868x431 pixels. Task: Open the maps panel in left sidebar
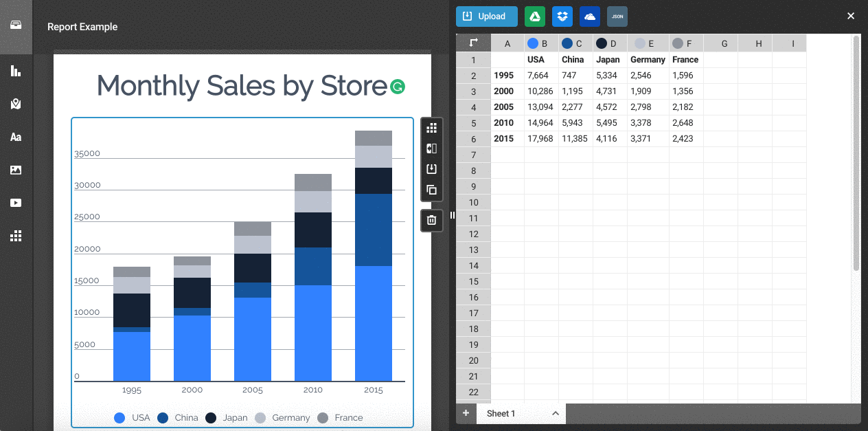[x=16, y=104]
